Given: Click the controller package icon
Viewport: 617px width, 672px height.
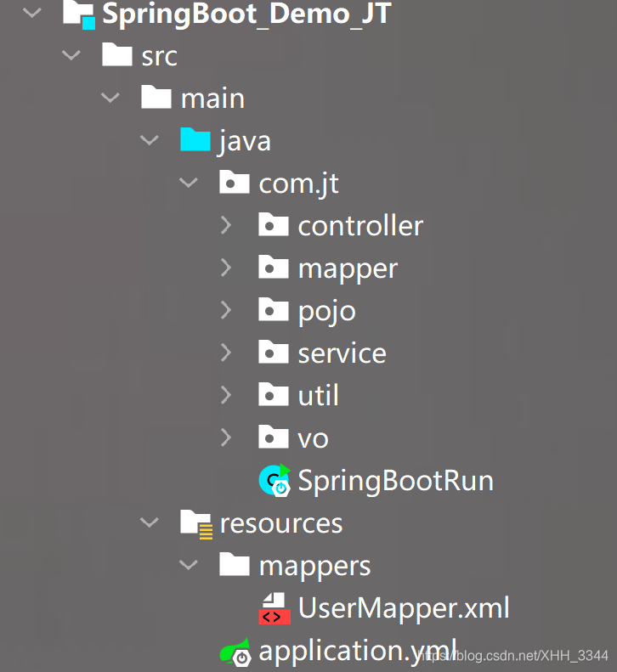Looking at the screenshot, I should (x=273, y=224).
